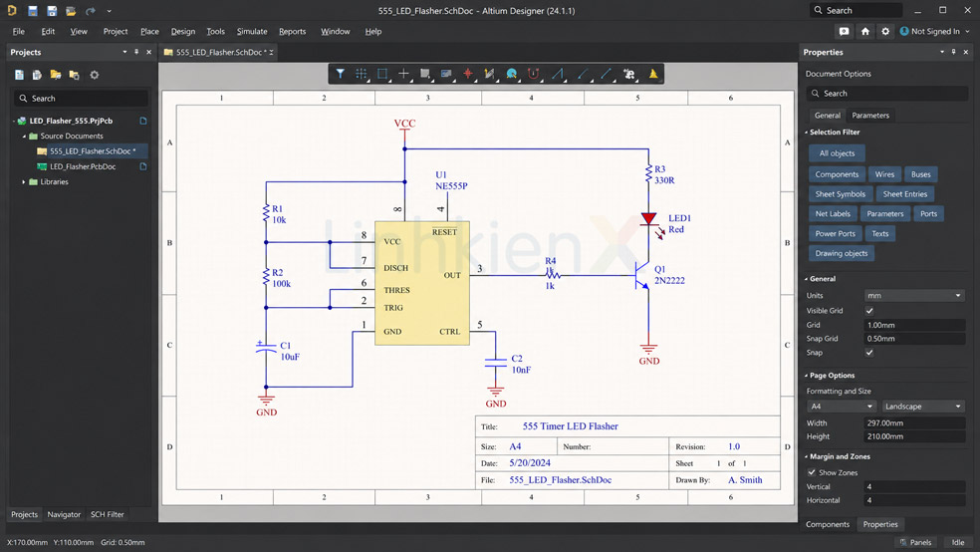Select LED_Flasher.PcbDoc in the project tree
This screenshot has height=552, width=980.
83,167
